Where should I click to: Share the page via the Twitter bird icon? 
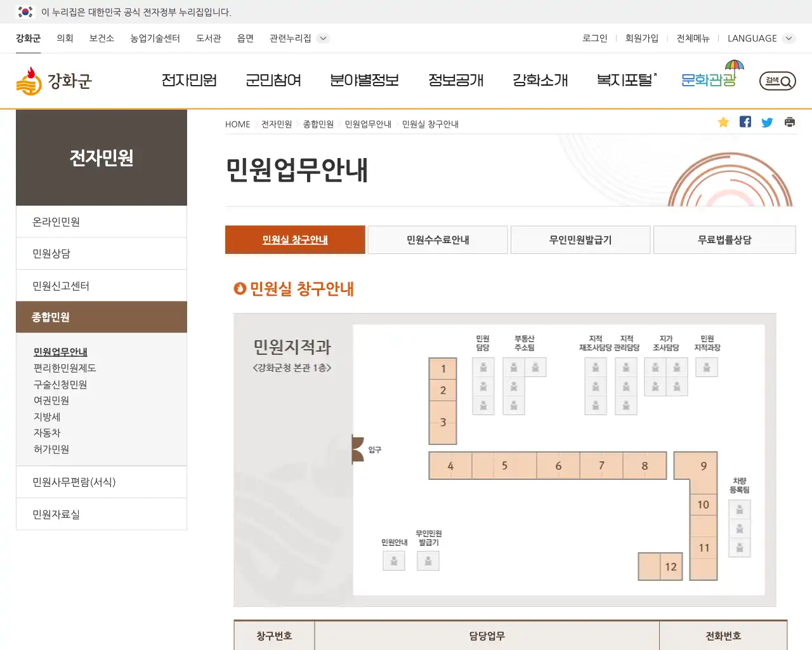tap(767, 122)
